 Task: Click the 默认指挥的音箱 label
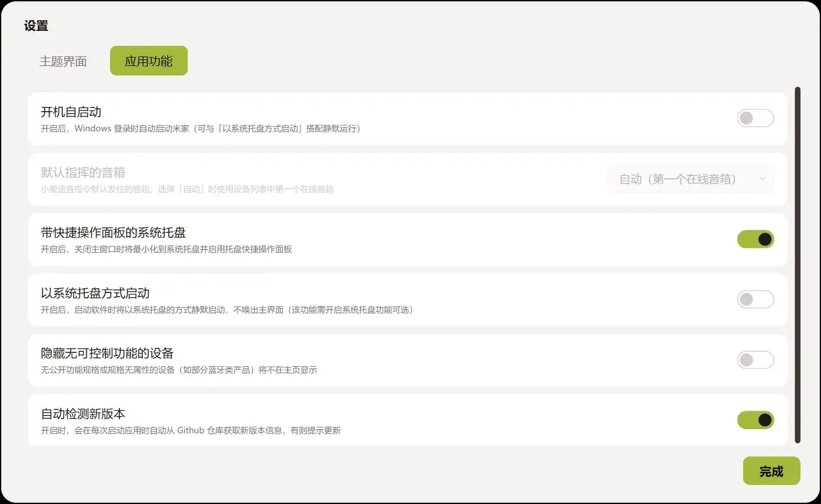(83, 172)
